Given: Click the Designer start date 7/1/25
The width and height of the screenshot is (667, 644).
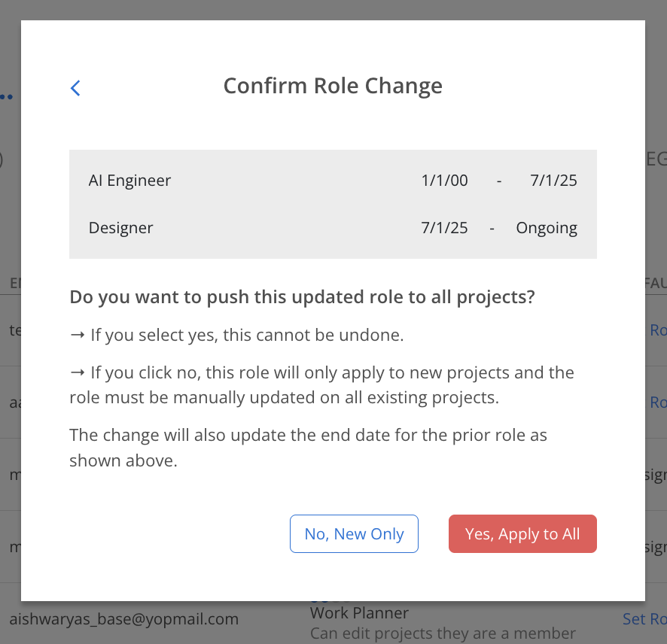Looking at the screenshot, I should click(x=444, y=228).
